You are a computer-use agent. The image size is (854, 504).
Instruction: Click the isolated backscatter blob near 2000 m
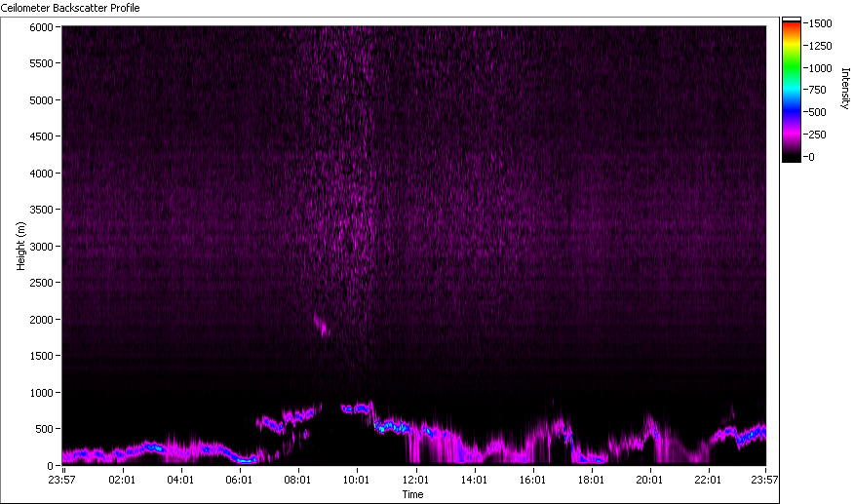click(322, 326)
